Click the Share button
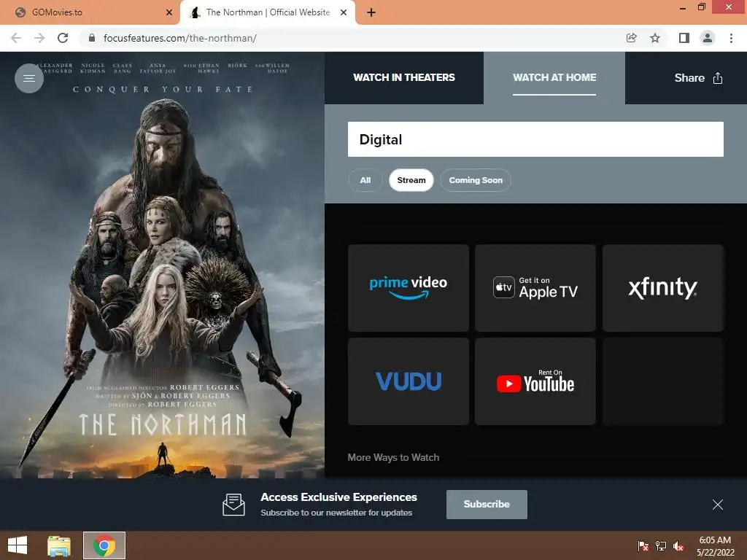Image resolution: width=747 pixels, height=560 pixels. coord(698,78)
